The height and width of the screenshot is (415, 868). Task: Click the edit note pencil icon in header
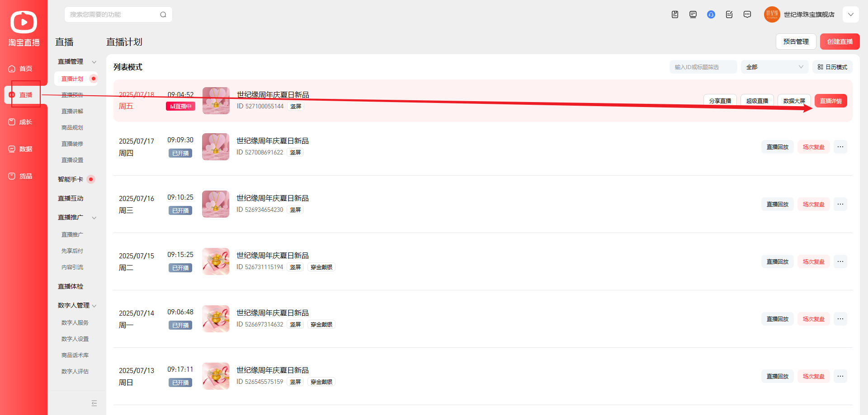tap(729, 14)
